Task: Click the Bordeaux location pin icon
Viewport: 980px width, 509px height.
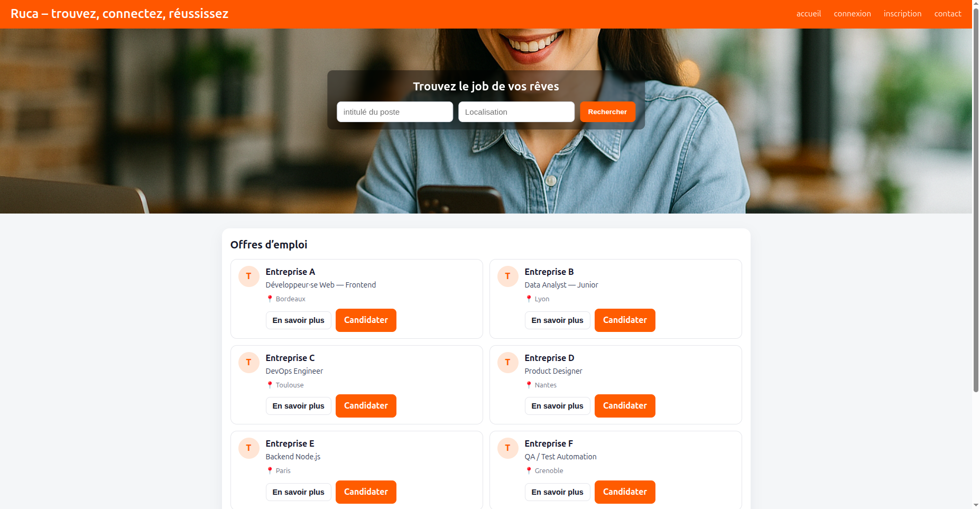Action: tap(270, 299)
